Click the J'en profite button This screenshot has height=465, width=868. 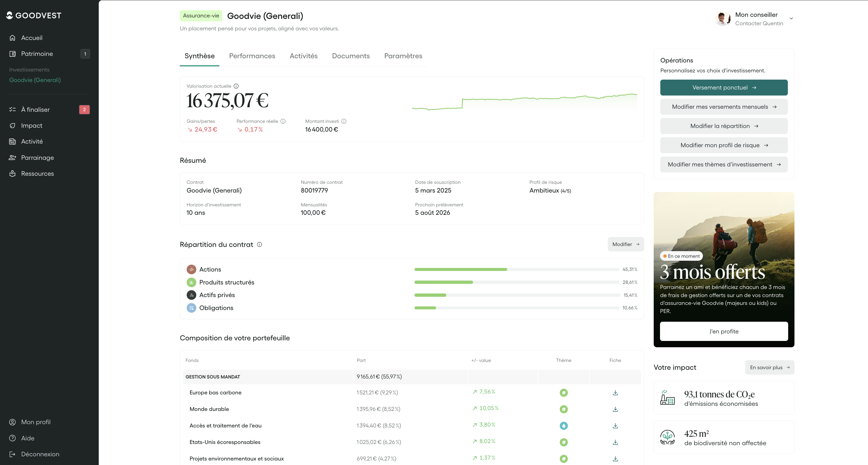724,331
